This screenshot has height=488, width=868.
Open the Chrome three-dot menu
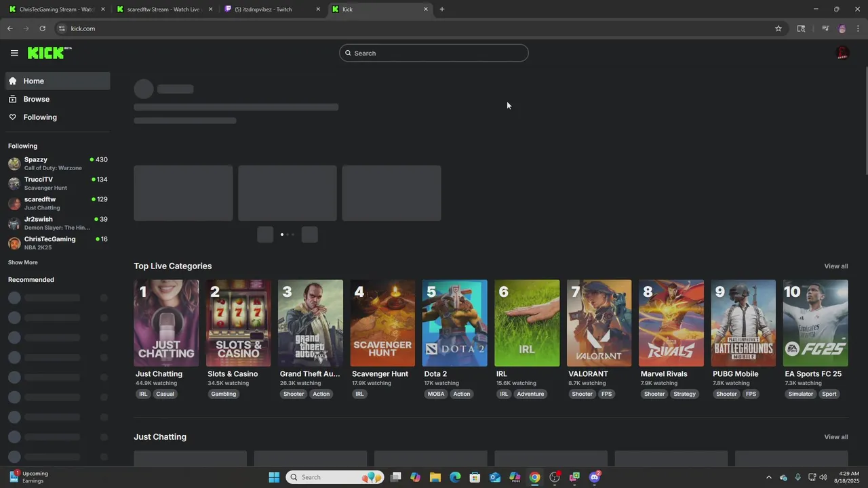point(859,28)
